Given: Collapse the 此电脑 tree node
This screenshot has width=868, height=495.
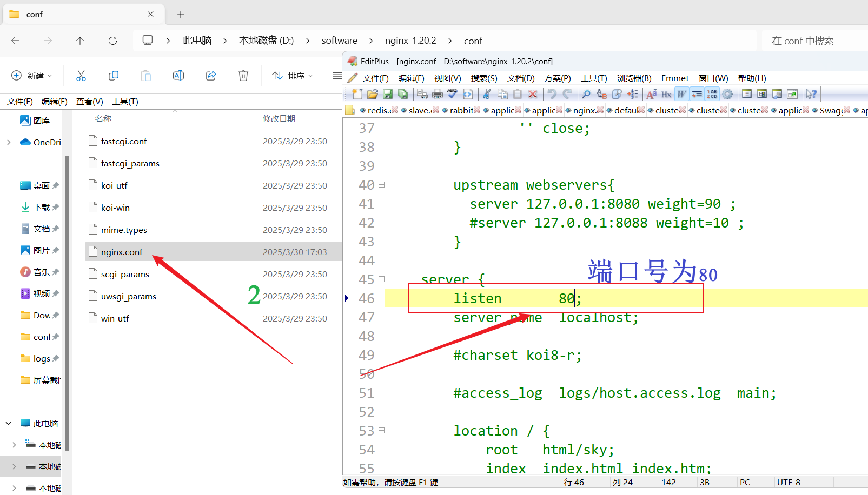Looking at the screenshot, I should (x=8, y=423).
